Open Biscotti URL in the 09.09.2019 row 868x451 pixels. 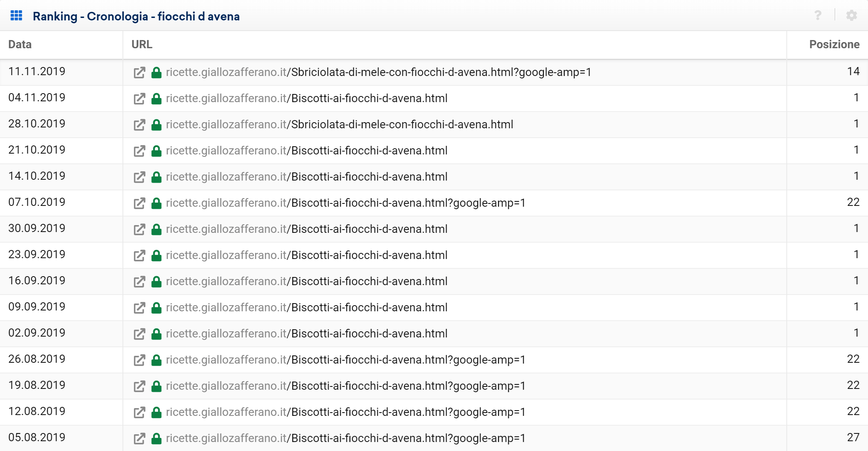coord(307,308)
